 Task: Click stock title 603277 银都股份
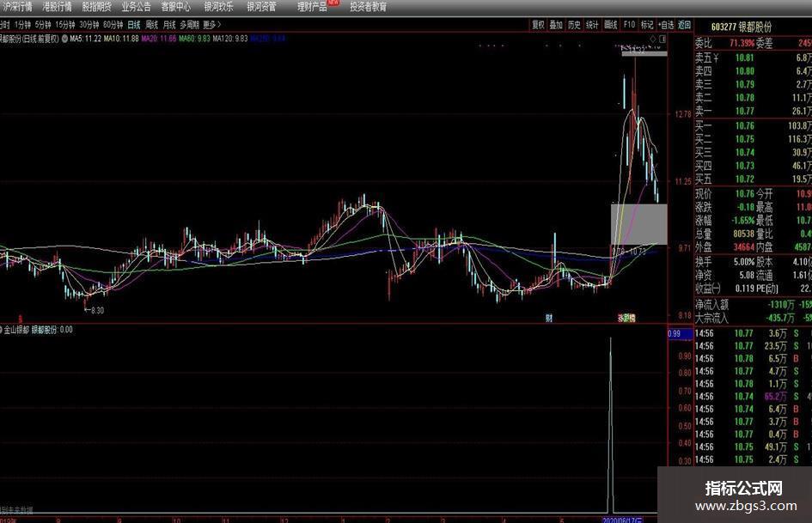(741, 27)
